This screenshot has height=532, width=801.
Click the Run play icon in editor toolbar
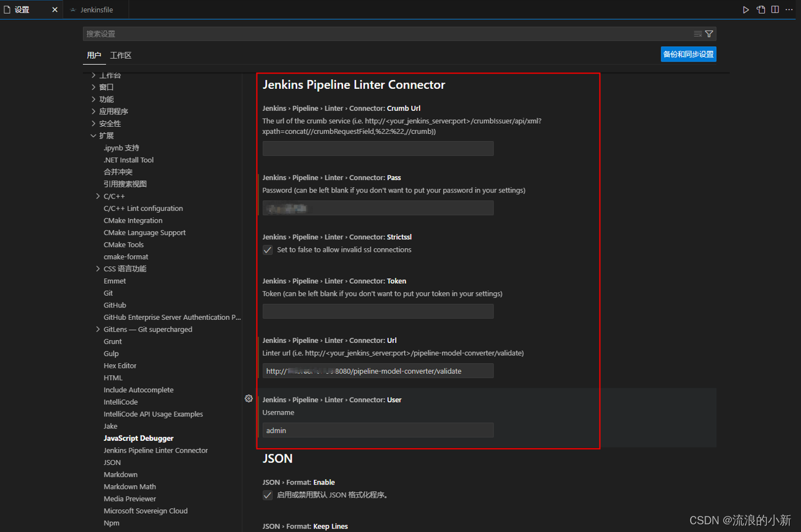coord(746,9)
